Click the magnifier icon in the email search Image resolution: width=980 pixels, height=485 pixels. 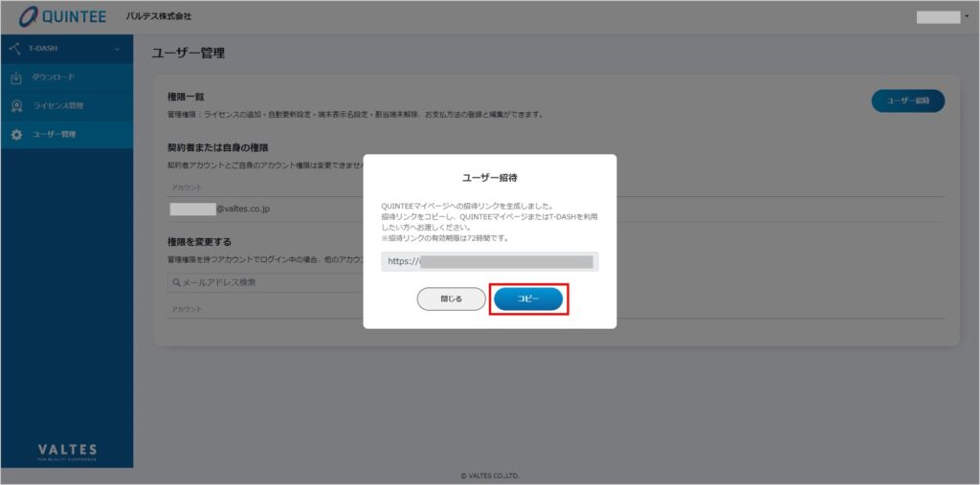pyautogui.click(x=175, y=282)
